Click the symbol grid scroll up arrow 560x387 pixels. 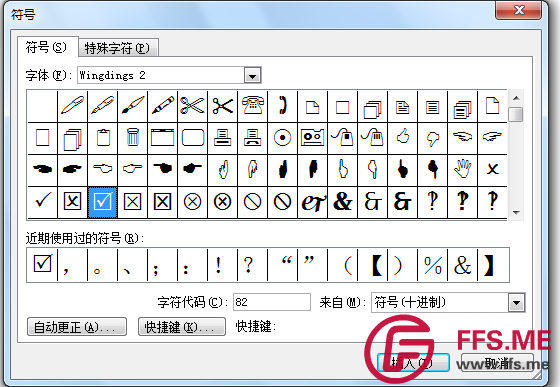click(516, 98)
